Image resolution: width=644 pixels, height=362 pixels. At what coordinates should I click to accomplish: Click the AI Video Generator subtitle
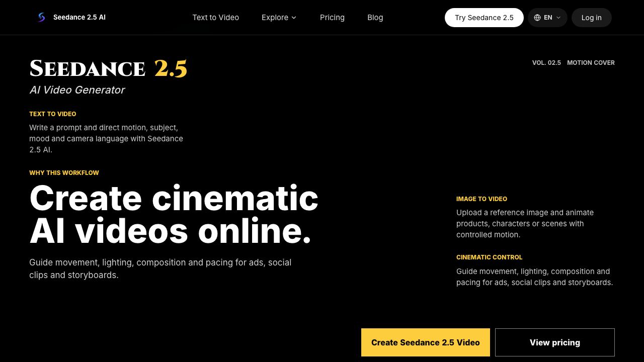77,89
